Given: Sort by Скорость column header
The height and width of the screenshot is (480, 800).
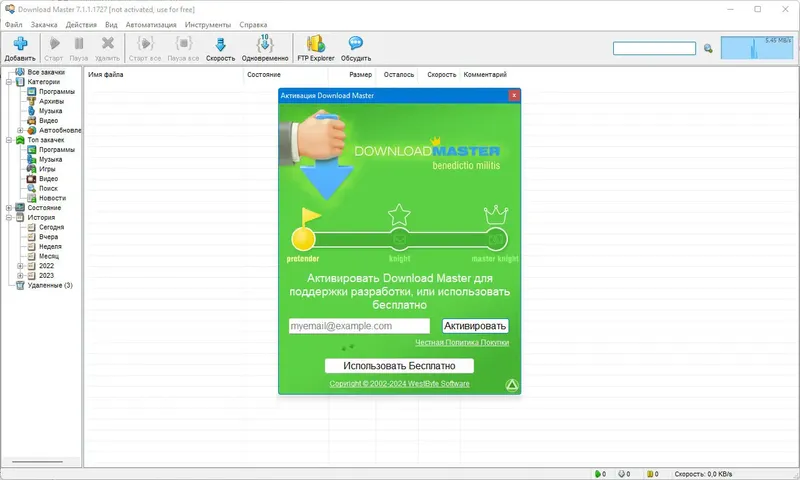Looking at the screenshot, I should pos(440,74).
